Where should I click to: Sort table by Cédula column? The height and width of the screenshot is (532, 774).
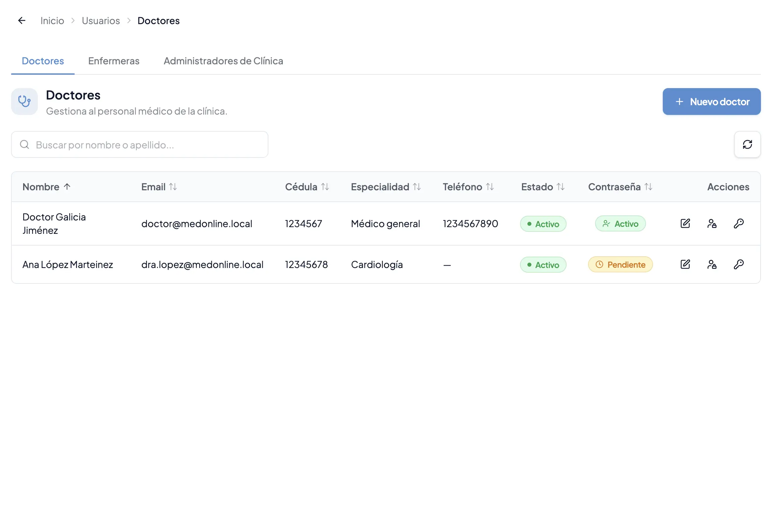307,187
